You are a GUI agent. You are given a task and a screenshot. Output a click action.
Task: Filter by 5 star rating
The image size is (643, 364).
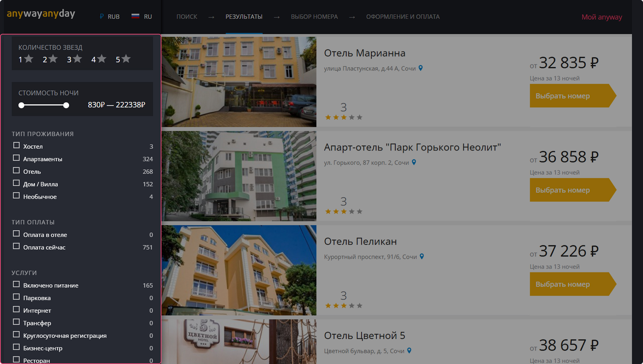123,59
